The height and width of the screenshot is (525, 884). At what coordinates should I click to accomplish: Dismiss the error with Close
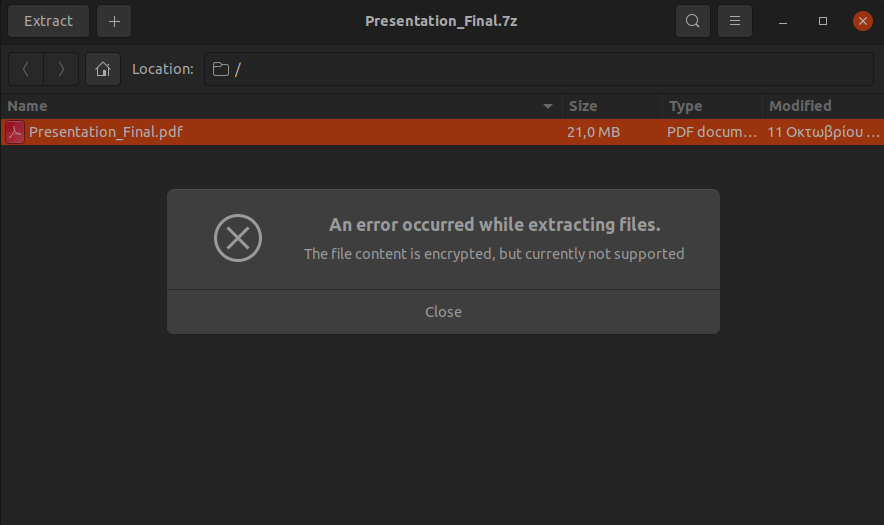pyautogui.click(x=443, y=312)
